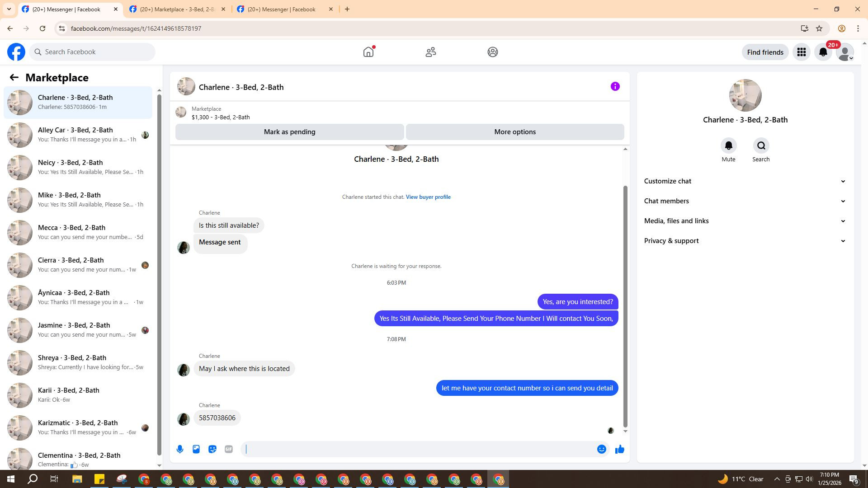Click Charlene's phone number message 5857038606
Viewport: 868px width, 488px height.
point(217,418)
